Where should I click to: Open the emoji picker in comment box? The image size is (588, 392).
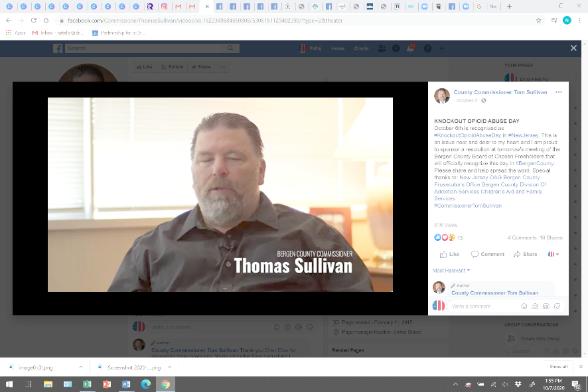[x=524, y=306]
